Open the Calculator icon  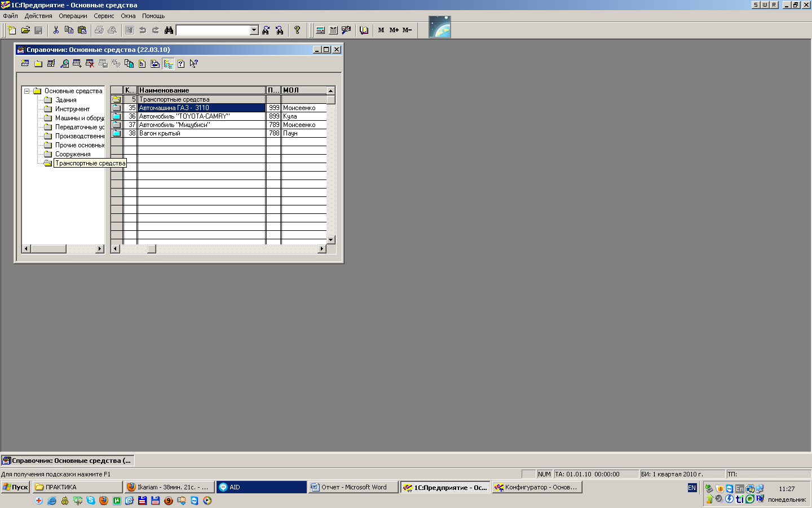[x=320, y=30]
